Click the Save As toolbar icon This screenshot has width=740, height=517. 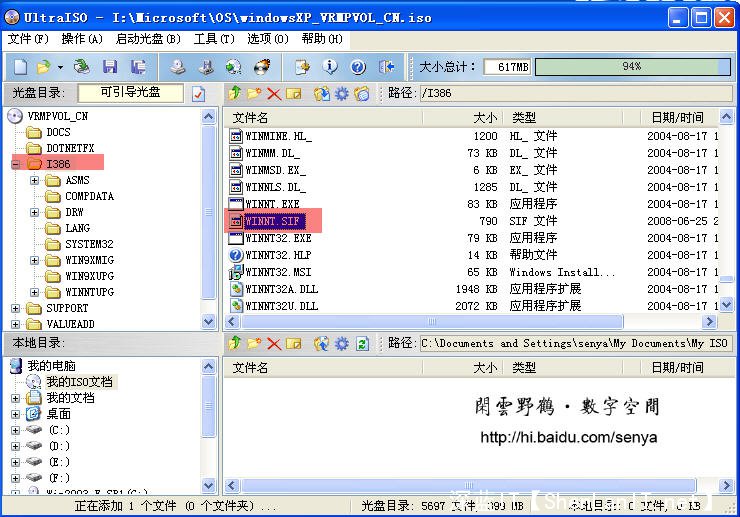pos(138,67)
